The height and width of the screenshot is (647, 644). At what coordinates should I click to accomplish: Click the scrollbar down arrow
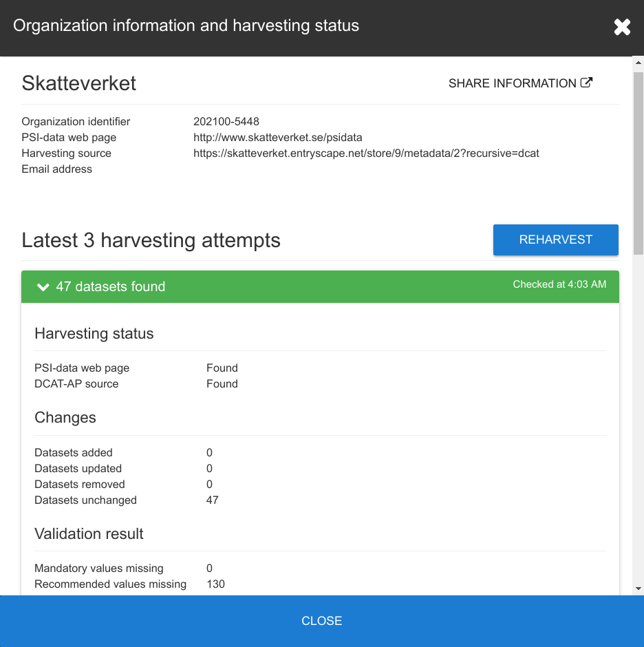[638, 588]
